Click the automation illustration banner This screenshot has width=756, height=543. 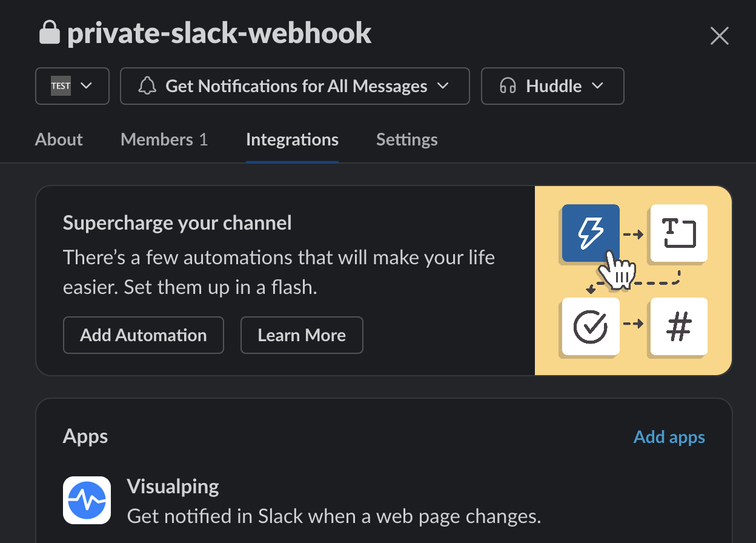pyautogui.click(x=633, y=281)
